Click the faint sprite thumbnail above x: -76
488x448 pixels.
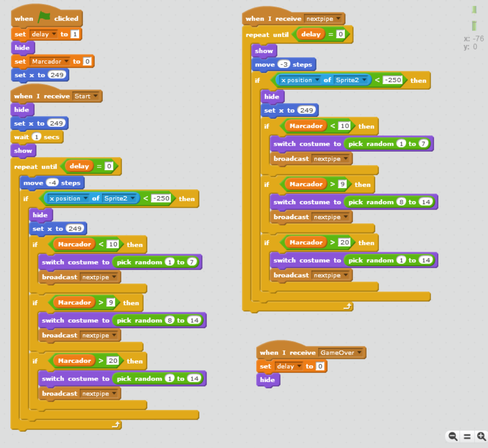coord(474,25)
